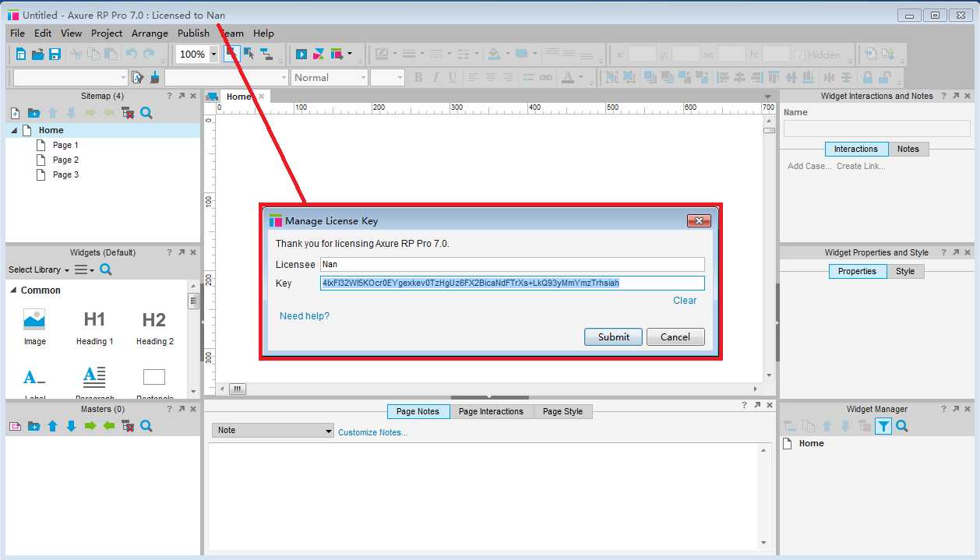Add a folder in the Sitemap panel
The image size is (980, 560).
pos(33,113)
